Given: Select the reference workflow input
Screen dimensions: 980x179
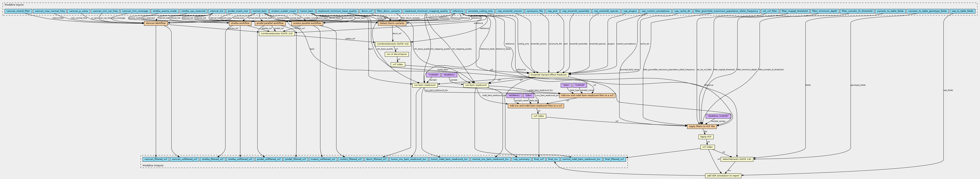Looking at the screenshot, I should click(458, 11).
